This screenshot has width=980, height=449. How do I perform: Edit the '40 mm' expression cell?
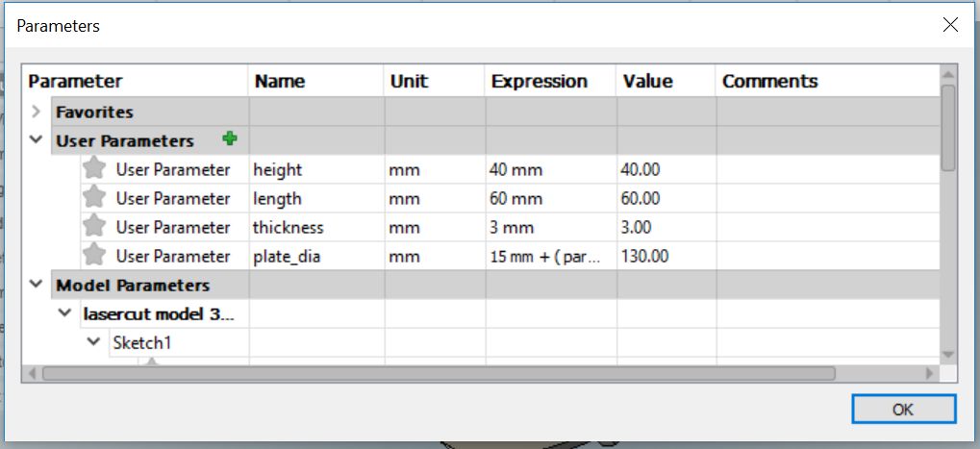[551, 170]
